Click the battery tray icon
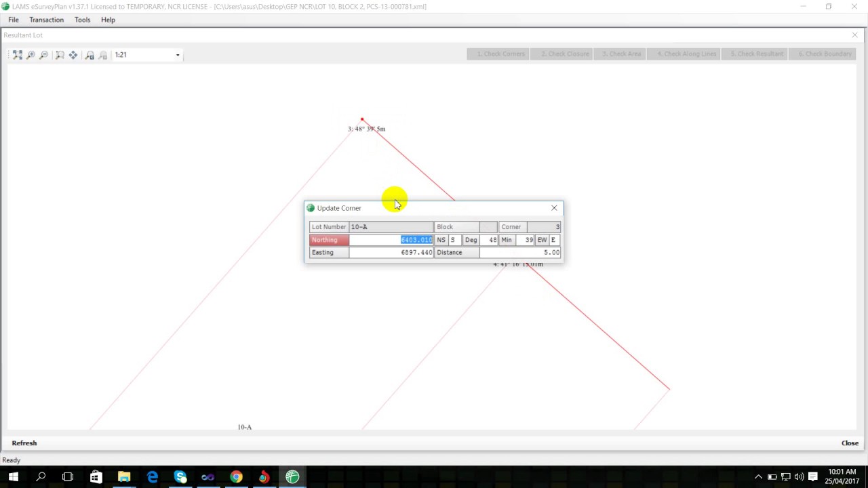Screen dimensions: 868x488 pyautogui.click(x=772, y=477)
